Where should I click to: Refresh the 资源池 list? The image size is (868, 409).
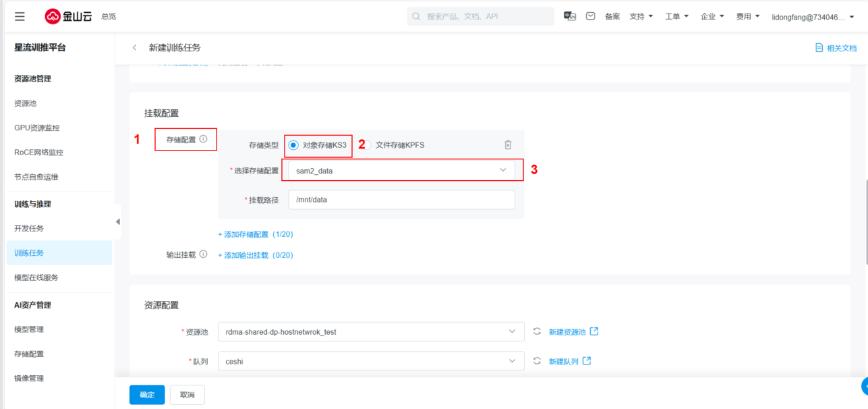pyautogui.click(x=537, y=331)
